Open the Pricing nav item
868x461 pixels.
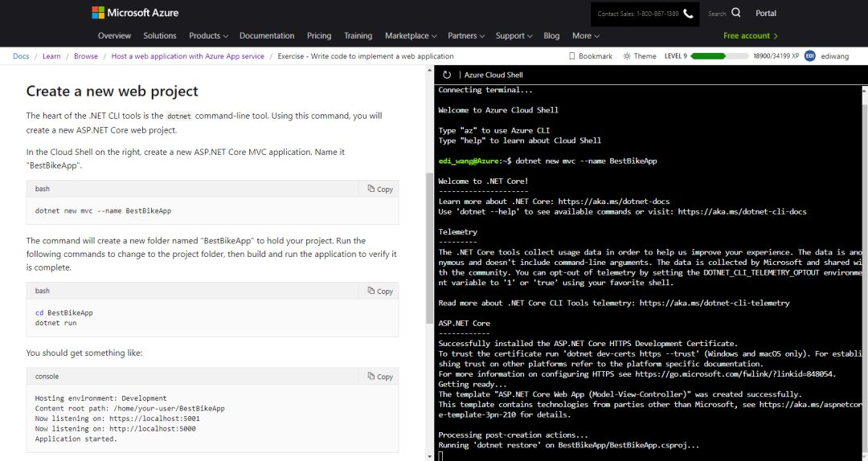pyautogui.click(x=319, y=35)
